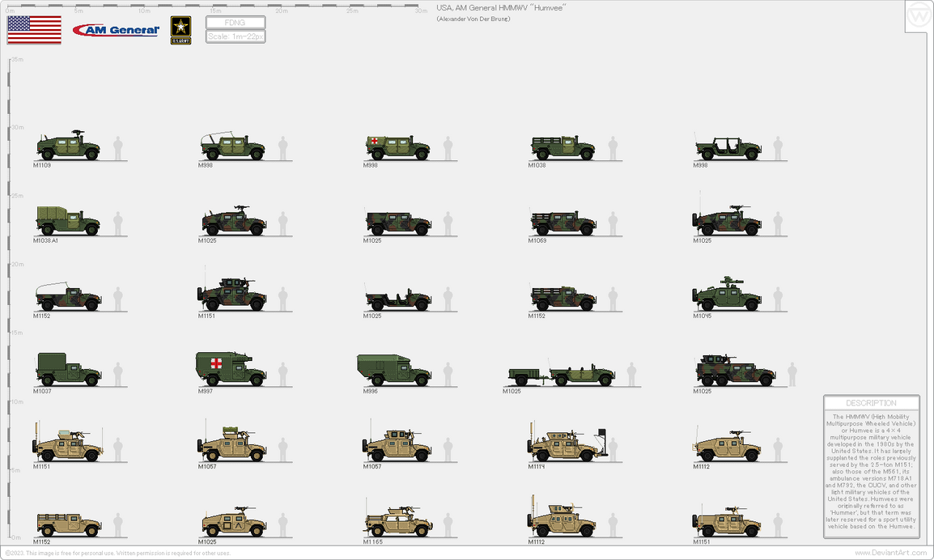Click the FDNG label box
Viewport: 934px width, 560px height.
point(236,23)
